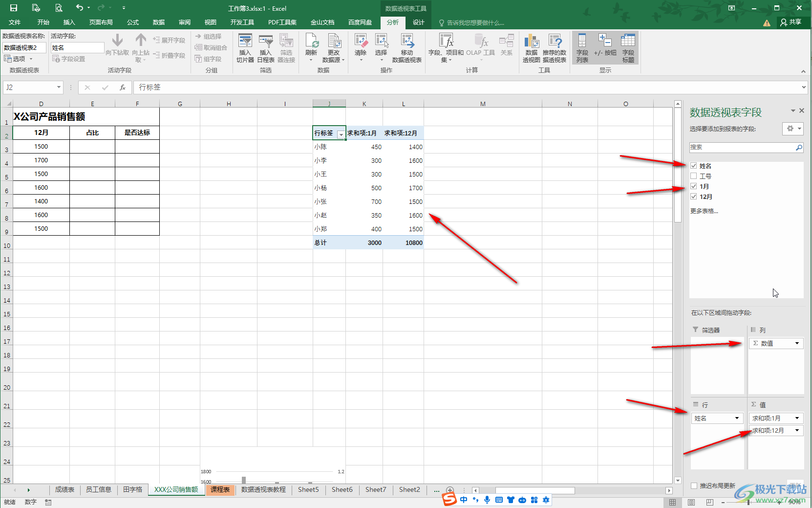Toggle the Field List button
The image size is (812, 508).
(x=582, y=48)
